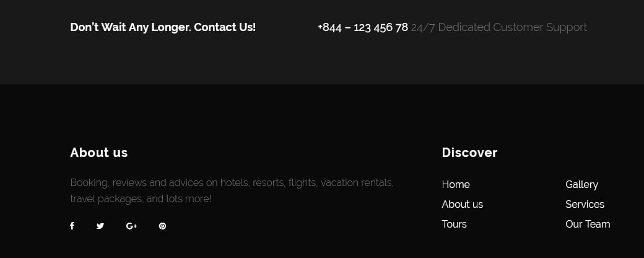Click the 'Discover' section heading

[469, 153]
